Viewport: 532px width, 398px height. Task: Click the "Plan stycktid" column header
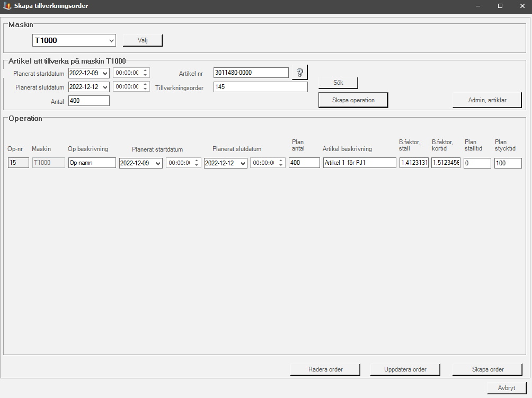[x=505, y=145]
